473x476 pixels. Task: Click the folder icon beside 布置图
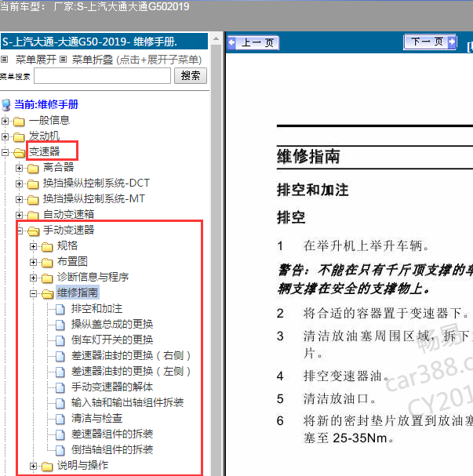click(47, 262)
